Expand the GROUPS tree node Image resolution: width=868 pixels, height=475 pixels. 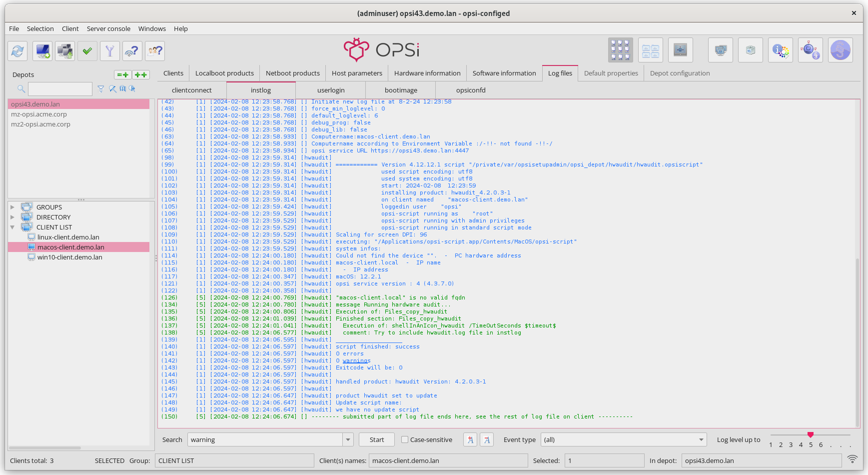[12, 207]
